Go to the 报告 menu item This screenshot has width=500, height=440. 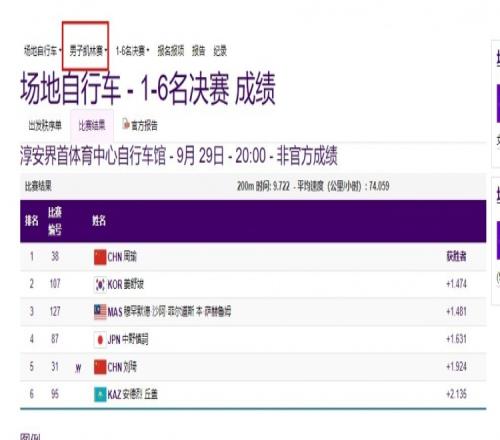(199, 51)
